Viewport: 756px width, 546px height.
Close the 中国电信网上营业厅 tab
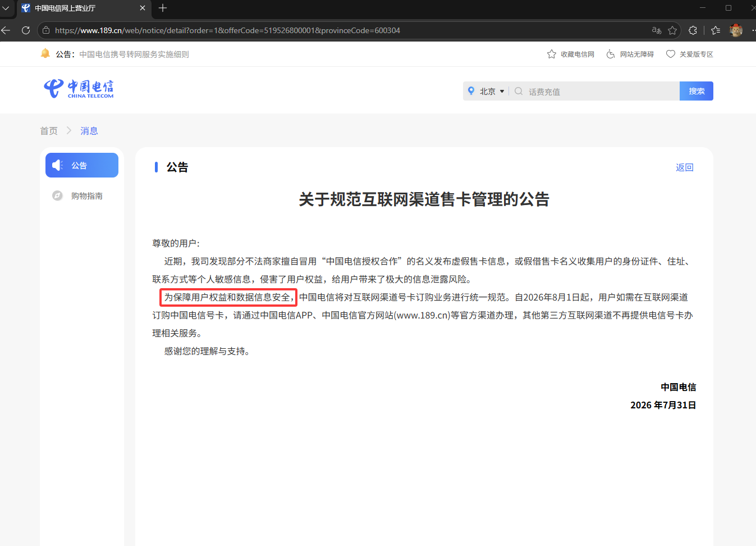click(x=143, y=8)
